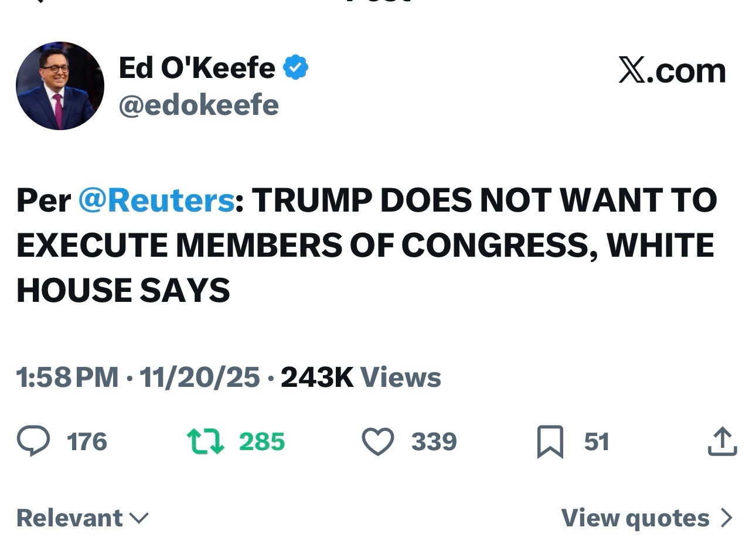756x551 pixels.
Task: Bookmark this post
Action: pyautogui.click(x=550, y=441)
